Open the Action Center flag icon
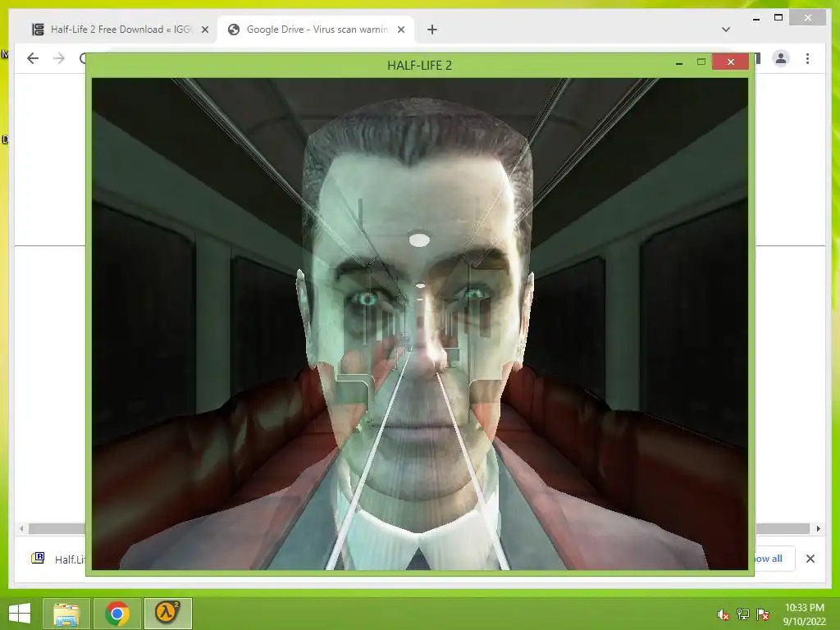 point(762,614)
